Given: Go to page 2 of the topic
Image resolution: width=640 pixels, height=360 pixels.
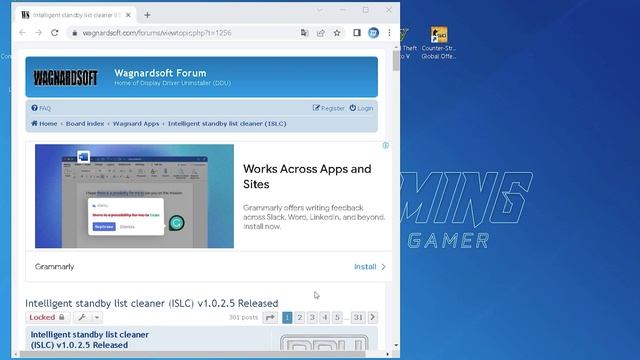Looking at the screenshot, I should click(300, 317).
